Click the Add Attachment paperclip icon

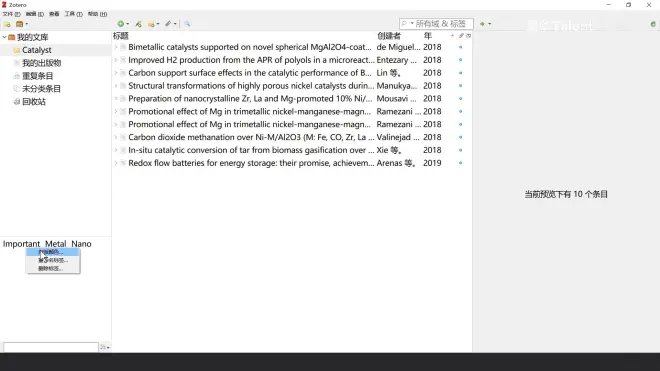(x=168, y=24)
